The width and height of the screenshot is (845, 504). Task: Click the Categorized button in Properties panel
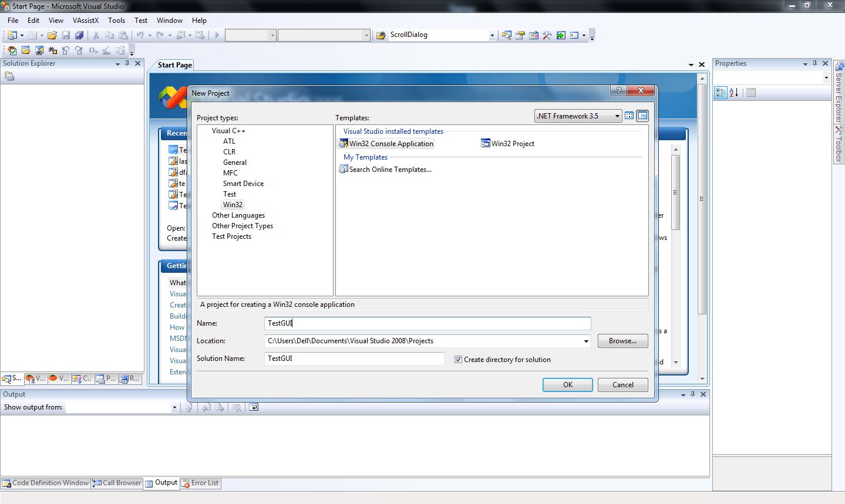721,93
